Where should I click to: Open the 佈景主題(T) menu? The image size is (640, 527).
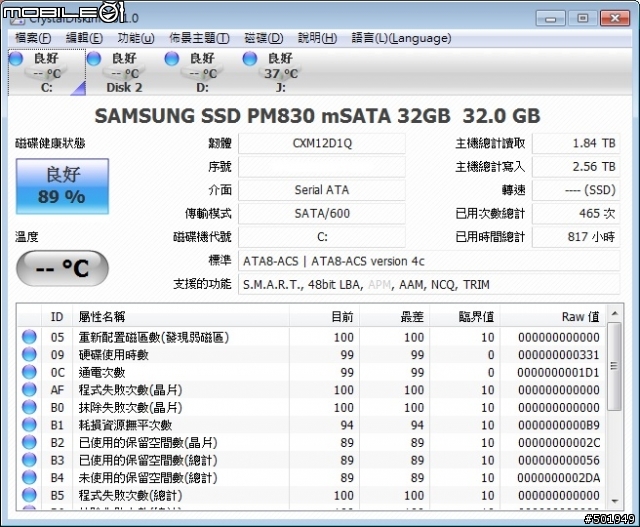pos(199,38)
